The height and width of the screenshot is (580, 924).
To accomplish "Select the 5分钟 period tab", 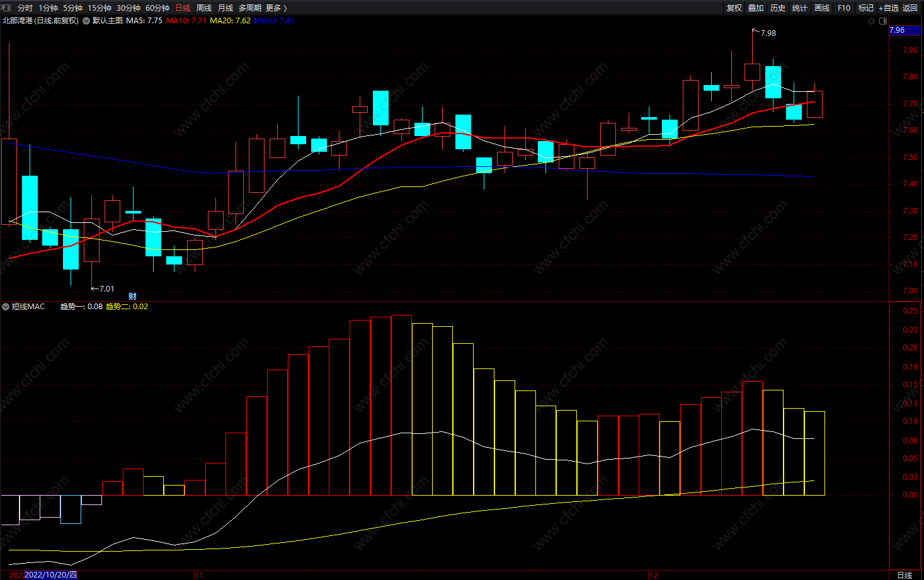I will click(x=72, y=8).
